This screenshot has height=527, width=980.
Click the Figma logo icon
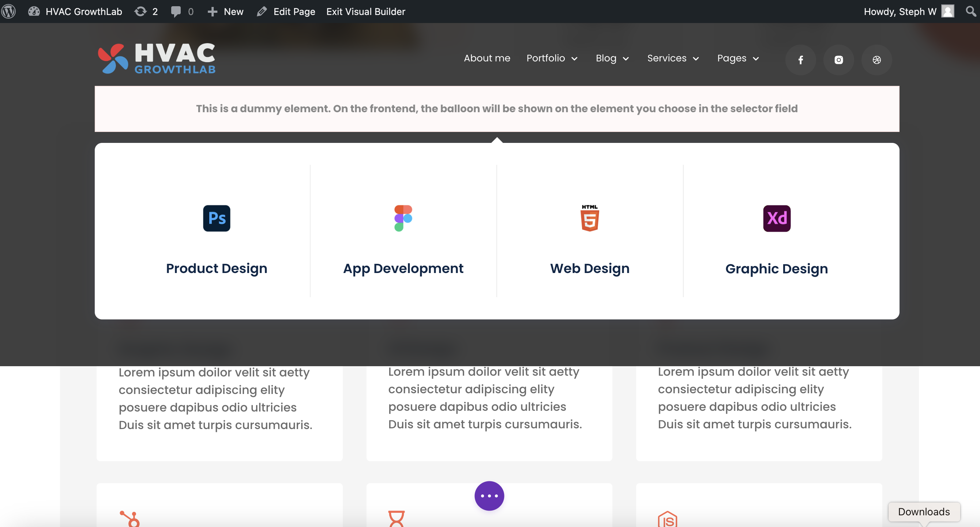pyautogui.click(x=403, y=218)
